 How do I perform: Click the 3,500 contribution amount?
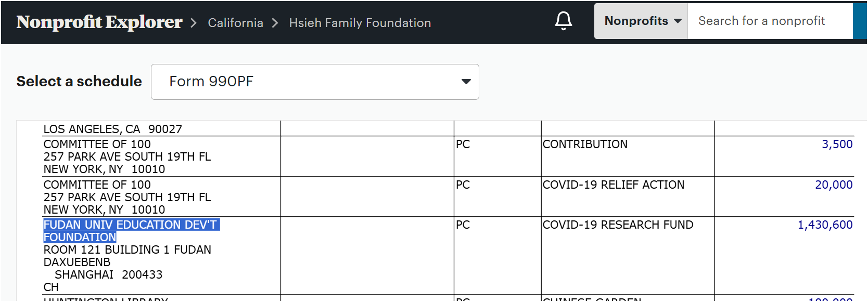(x=837, y=144)
